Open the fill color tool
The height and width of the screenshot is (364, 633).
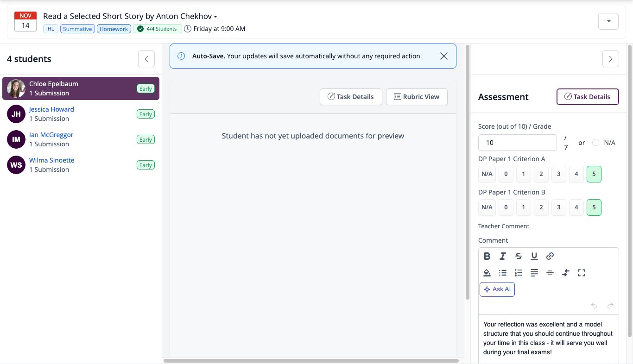pyautogui.click(x=487, y=273)
